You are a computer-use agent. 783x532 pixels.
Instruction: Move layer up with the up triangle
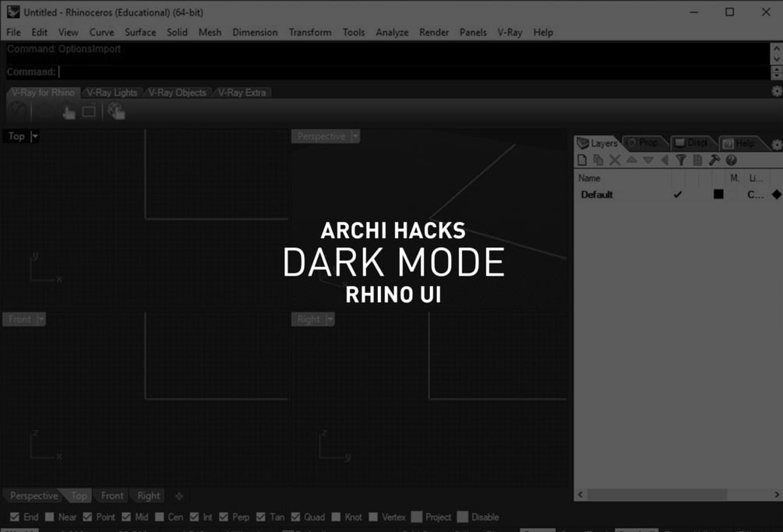632,160
